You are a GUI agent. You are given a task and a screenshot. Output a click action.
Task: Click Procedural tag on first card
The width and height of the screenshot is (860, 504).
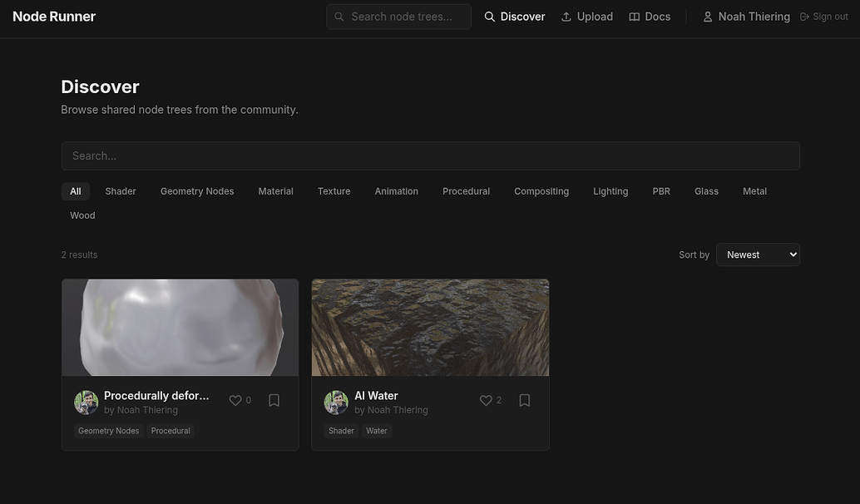pos(171,431)
